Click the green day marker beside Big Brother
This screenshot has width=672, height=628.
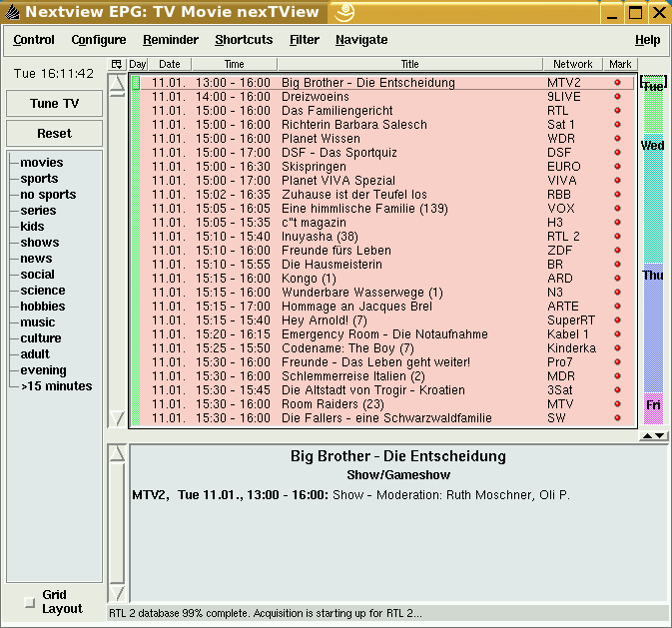136,83
